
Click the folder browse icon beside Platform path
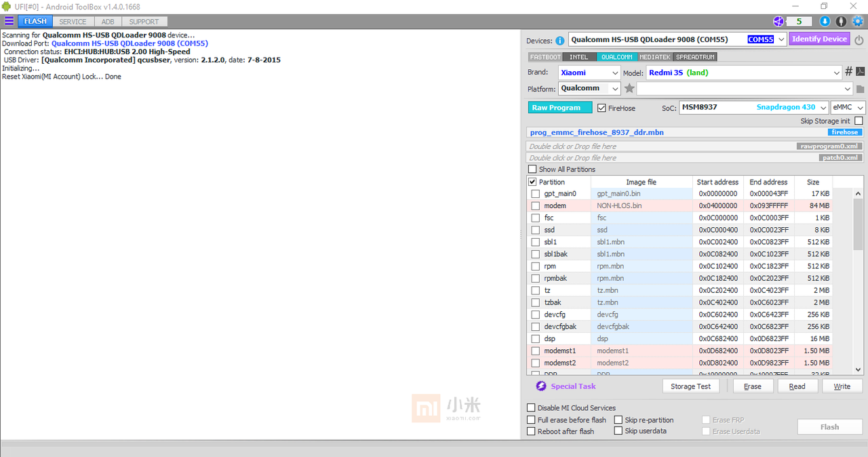[861, 89]
